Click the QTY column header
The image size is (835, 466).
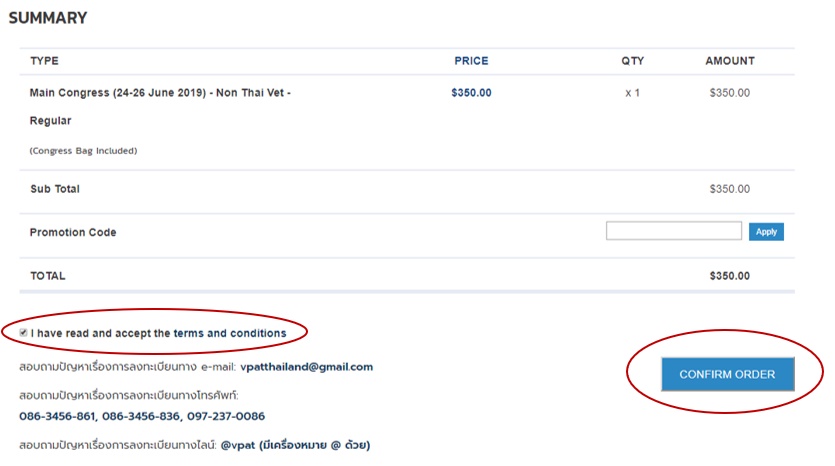pyautogui.click(x=632, y=61)
